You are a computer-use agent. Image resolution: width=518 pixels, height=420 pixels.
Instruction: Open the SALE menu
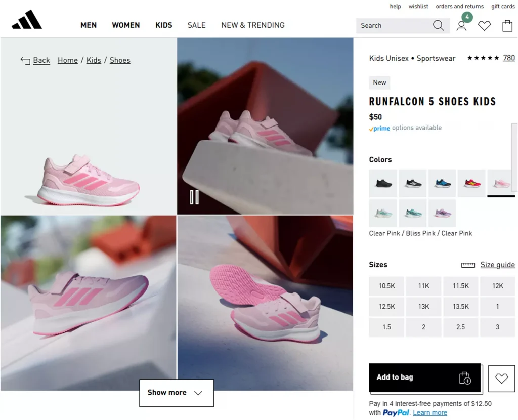196,25
